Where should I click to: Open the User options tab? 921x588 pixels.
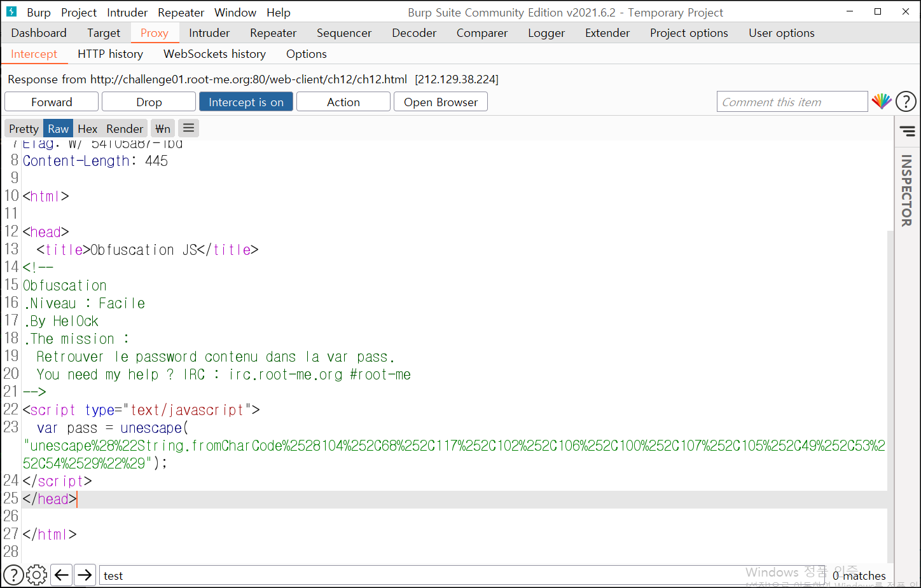(x=782, y=33)
